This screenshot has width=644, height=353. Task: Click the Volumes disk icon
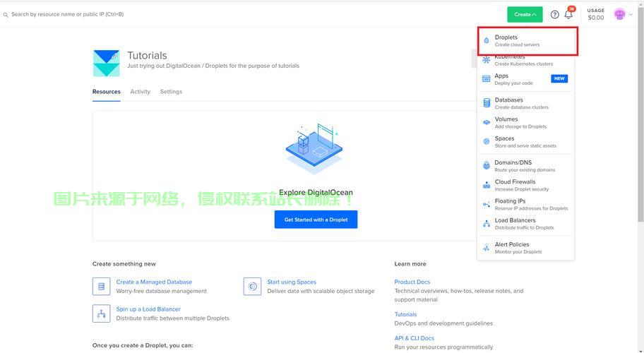487,122
